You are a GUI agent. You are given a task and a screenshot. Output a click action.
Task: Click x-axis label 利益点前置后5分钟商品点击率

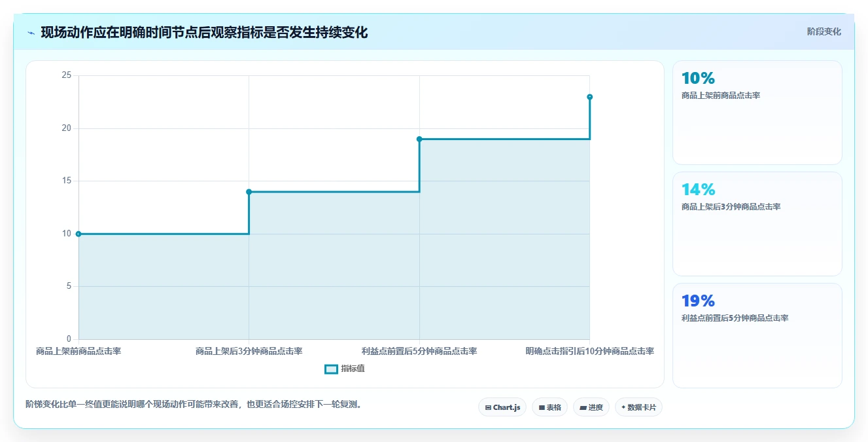[419, 351]
